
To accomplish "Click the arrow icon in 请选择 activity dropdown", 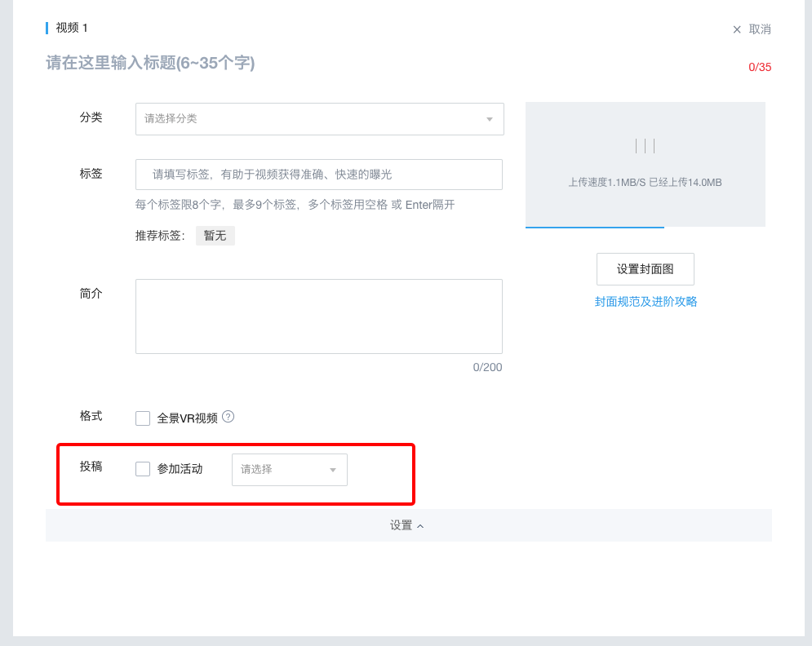I will click(x=333, y=470).
